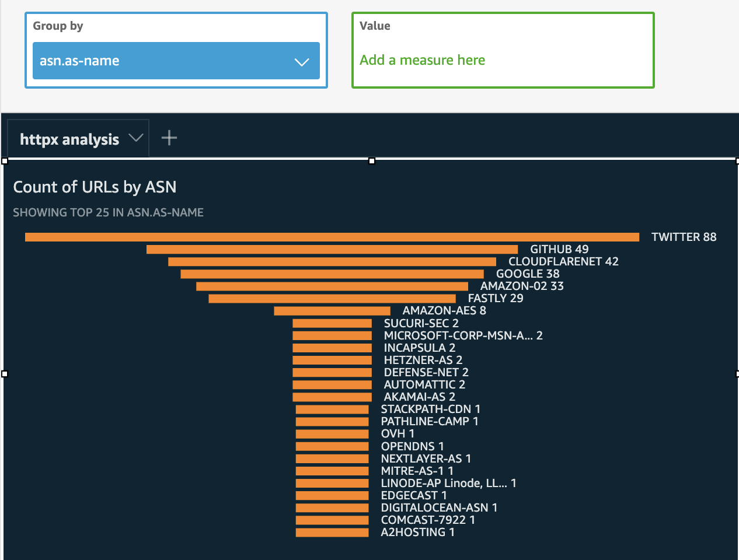Viewport: 739px width, 560px height.
Task: Select the AUTOMATTIC funnel bar
Action: [332, 384]
